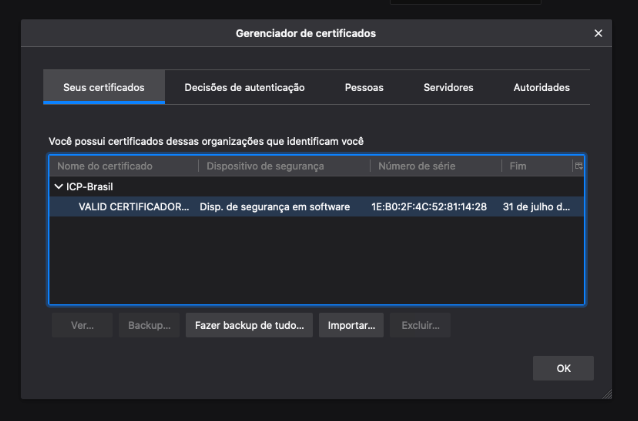Click the Dispositivo de segurança column header
The image size is (638, 421).
pyautogui.click(x=283, y=166)
